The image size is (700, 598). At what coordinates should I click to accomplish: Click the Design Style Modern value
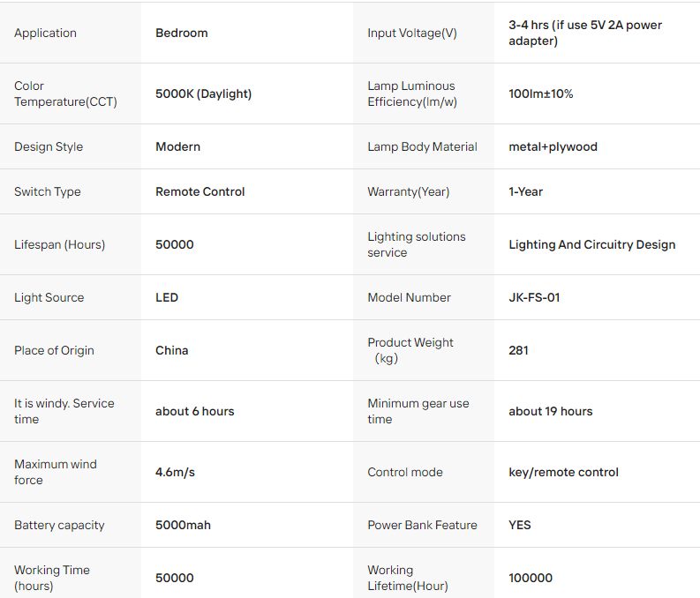pos(177,146)
